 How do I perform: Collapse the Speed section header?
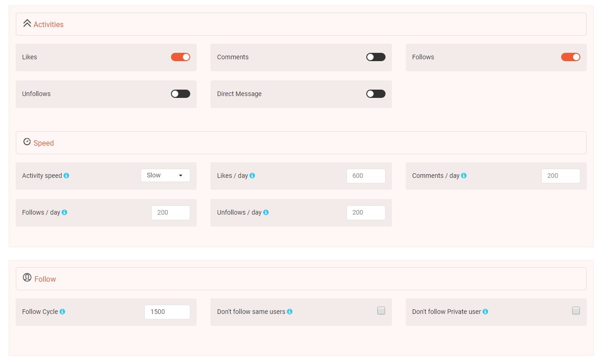pos(301,143)
